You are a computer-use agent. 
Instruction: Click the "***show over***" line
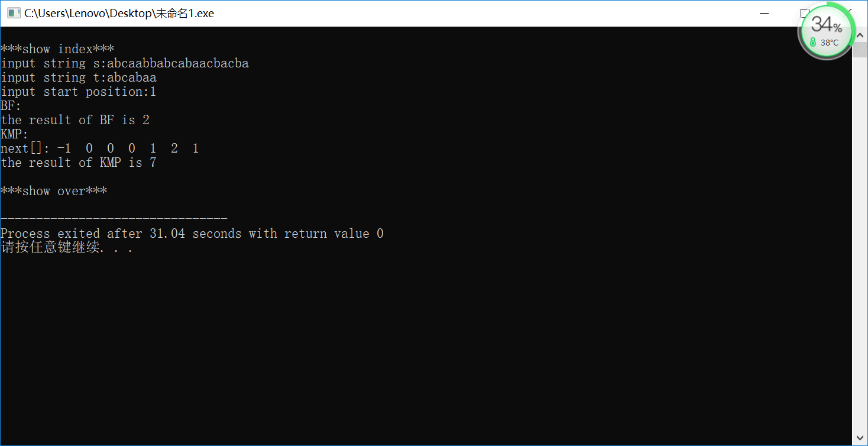pos(54,191)
